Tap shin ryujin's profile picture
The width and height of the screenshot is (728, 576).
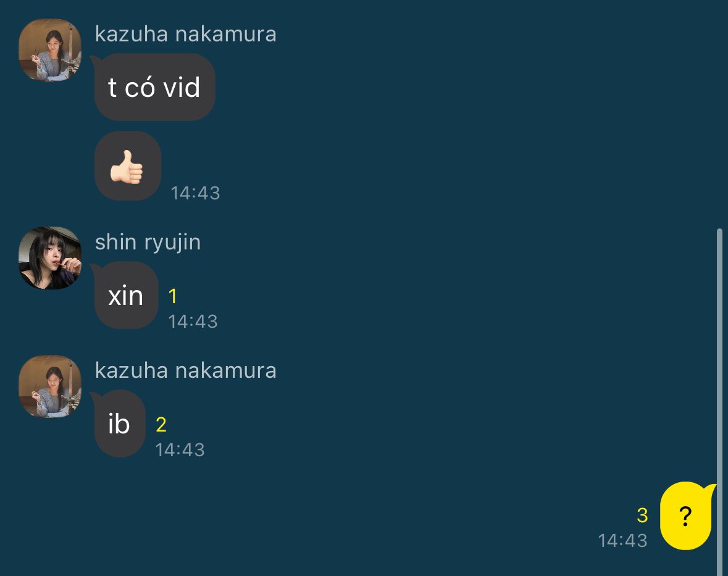[x=50, y=258]
